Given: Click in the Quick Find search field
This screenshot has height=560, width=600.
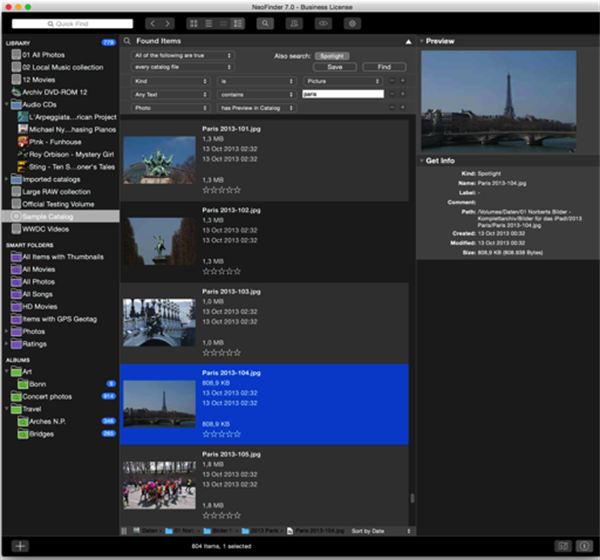Looking at the screenshot, I should click(72, 24).
